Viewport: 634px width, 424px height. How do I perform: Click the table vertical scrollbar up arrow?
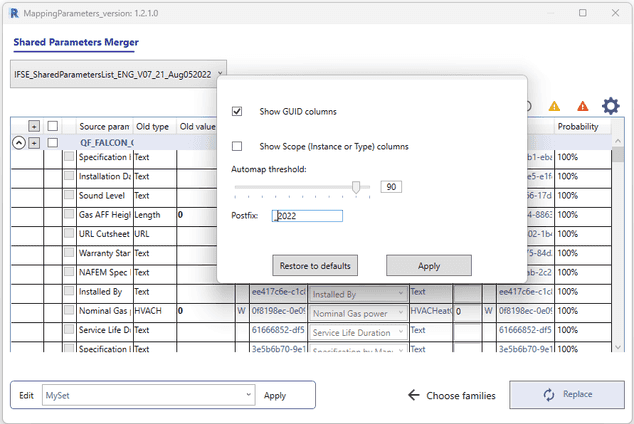point(618,141)
